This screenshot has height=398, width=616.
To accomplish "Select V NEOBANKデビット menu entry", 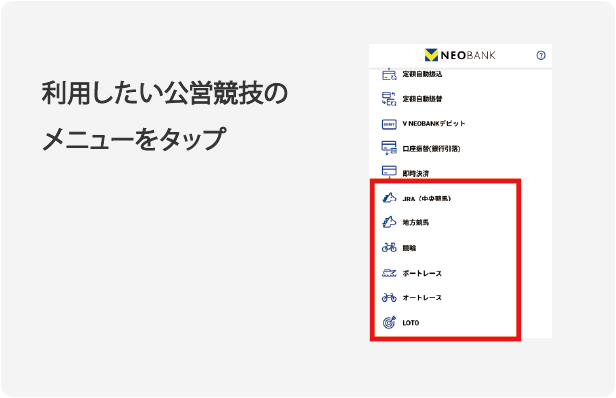I will coord(434,124).
